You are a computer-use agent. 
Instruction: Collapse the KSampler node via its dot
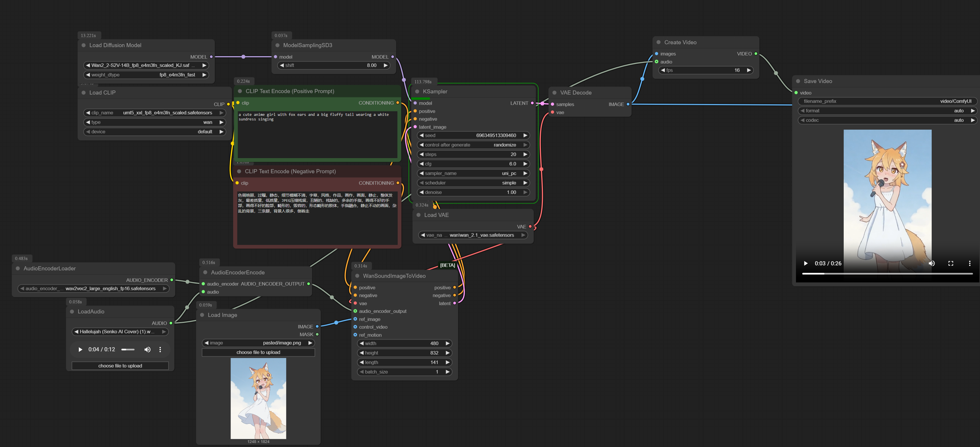[x=417, y=92]
